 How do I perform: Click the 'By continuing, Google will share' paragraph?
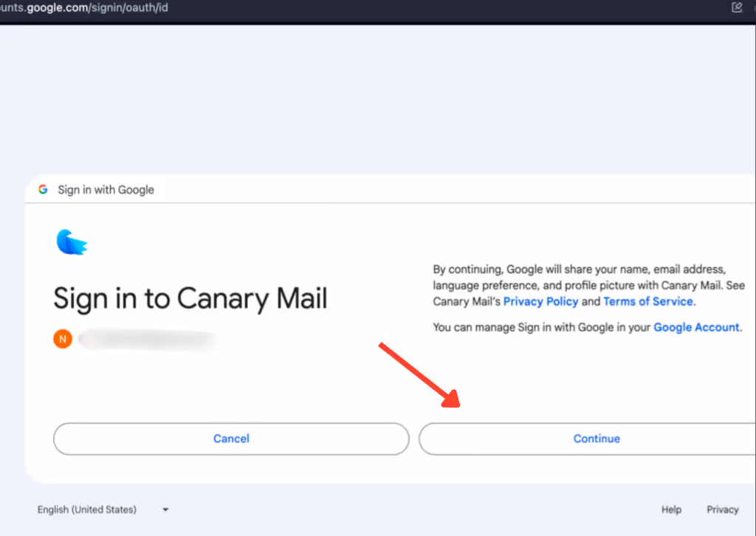(588, 286)
